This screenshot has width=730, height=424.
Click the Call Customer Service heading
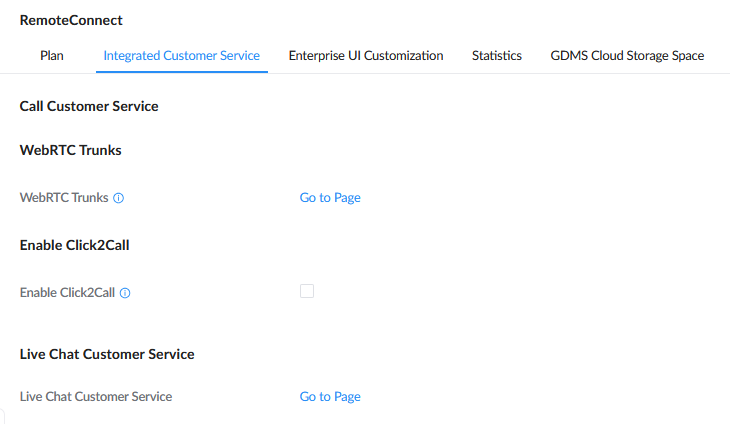pyautogui.click(x=89, y=106)
